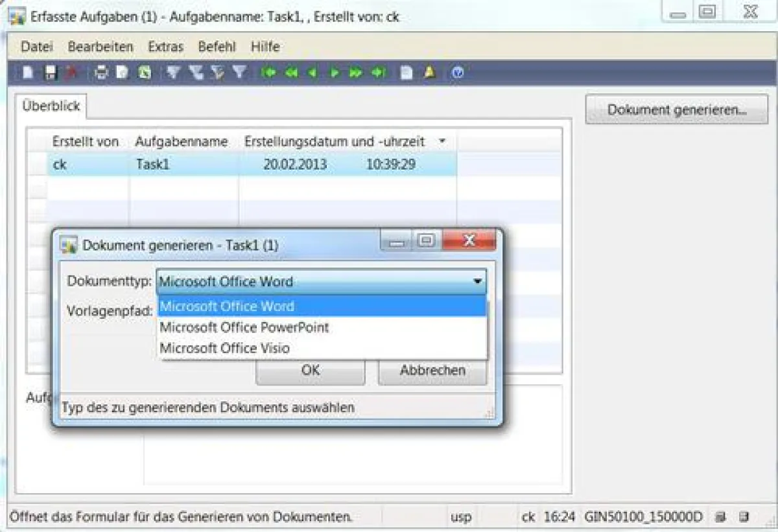
Task: Expand the Dokumenttyp dropdown arrow
Action: (x=477, y=282)
